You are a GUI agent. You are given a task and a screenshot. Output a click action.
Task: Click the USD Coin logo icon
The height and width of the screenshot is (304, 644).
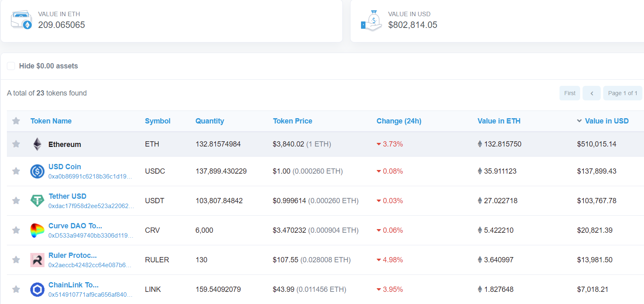tap(37, 172)
